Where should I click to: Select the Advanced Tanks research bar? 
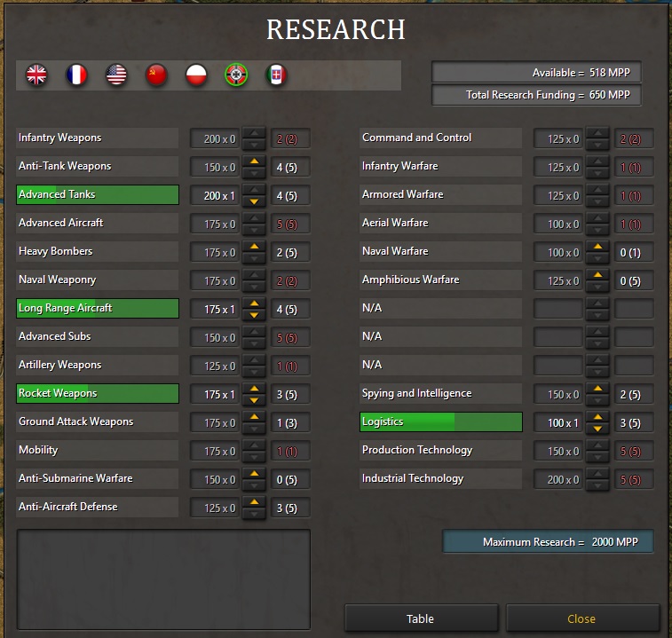[x=98, y=194]
